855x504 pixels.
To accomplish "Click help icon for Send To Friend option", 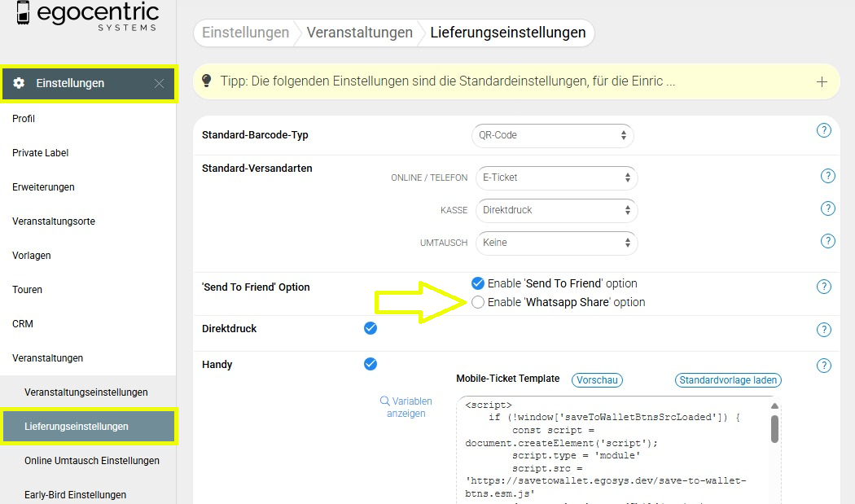I will tap(823, 287).
